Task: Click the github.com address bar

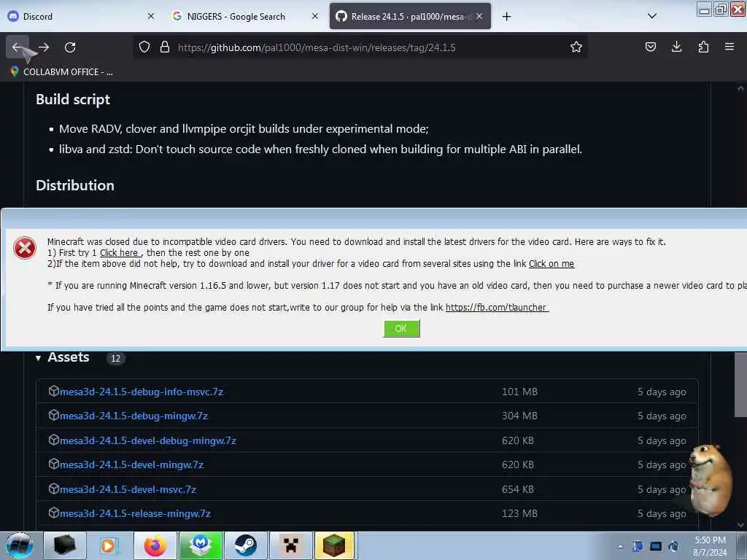Action: tap(362, 47)
